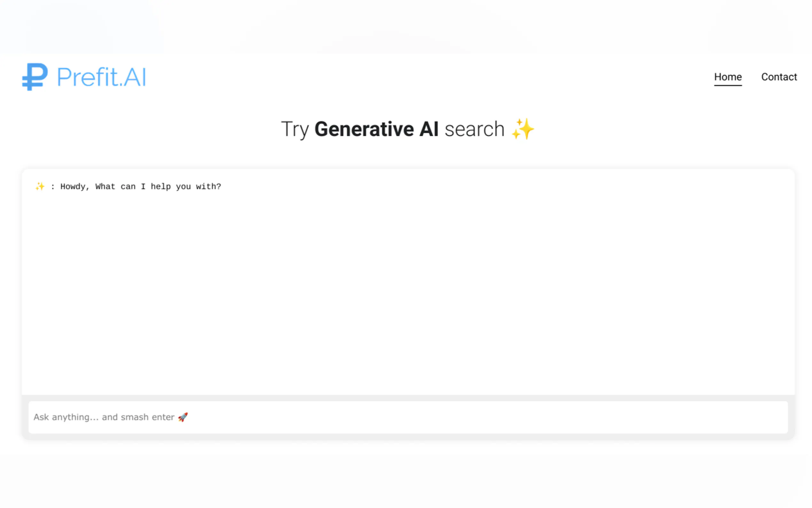Click the word 'Try' in the heading

[x=294, y=129]
